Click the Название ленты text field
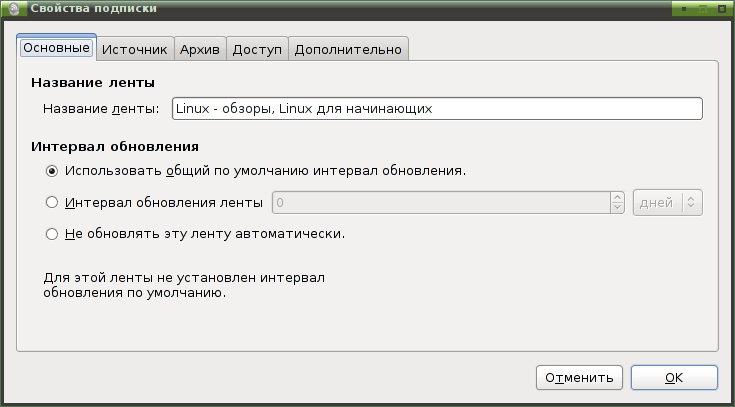Viewport: 735px width, 407px height. (437, 109)
